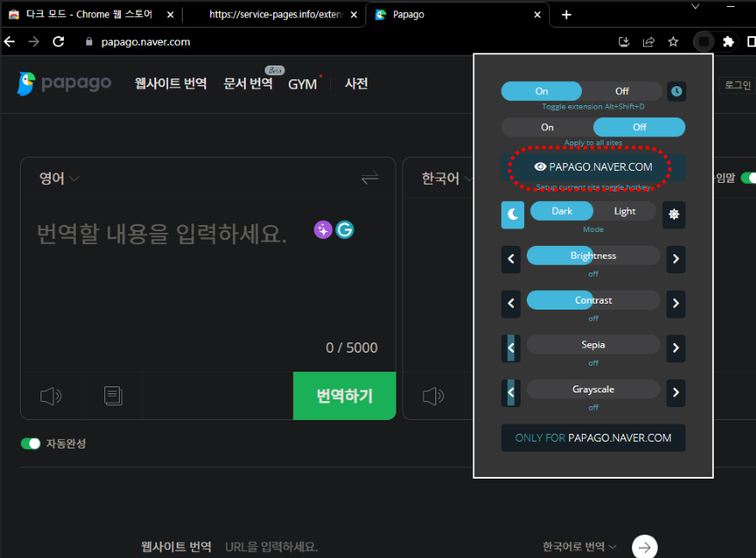Click the Grayscale slider bar
Viewport: 756px width, 558px height.
pos(593,389)
